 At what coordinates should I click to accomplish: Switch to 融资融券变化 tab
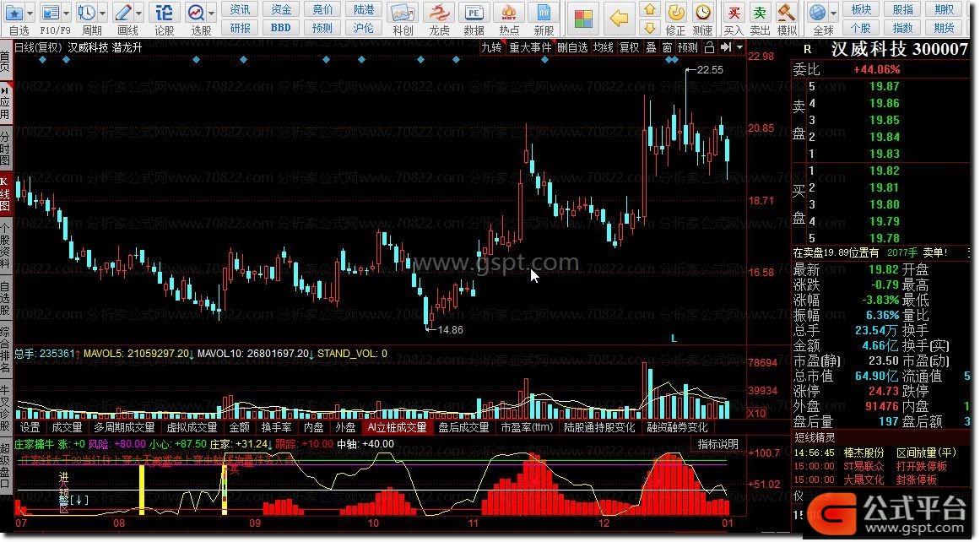click(x=678, y=427)
